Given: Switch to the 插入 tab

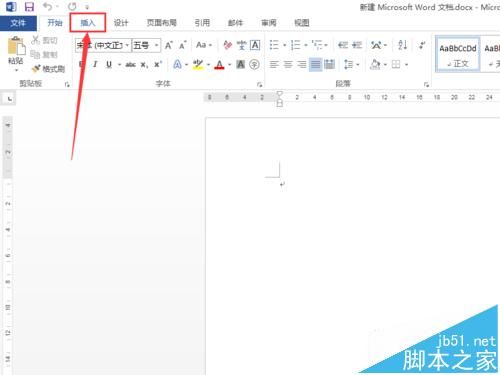Looking at the screenshot, I should (x=88, y=23).
